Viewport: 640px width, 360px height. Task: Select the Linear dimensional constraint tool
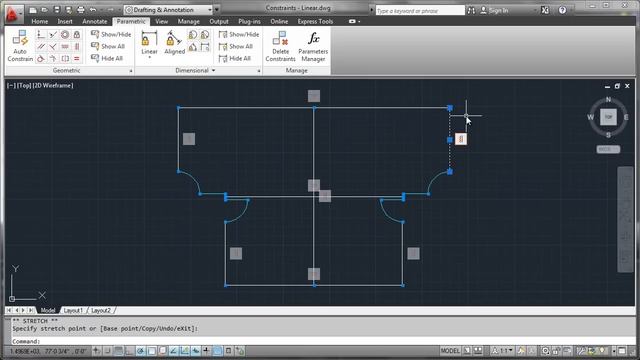click(149, 42)
